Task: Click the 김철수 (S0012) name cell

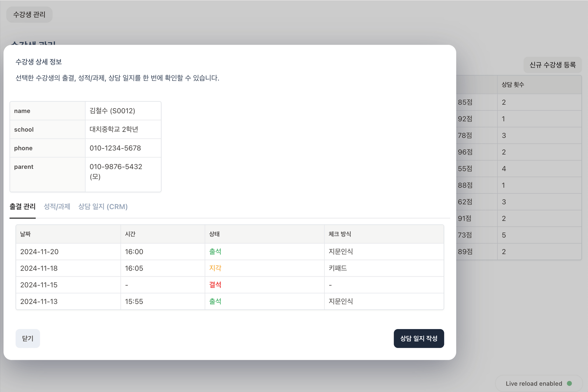Action: (112, 111)
